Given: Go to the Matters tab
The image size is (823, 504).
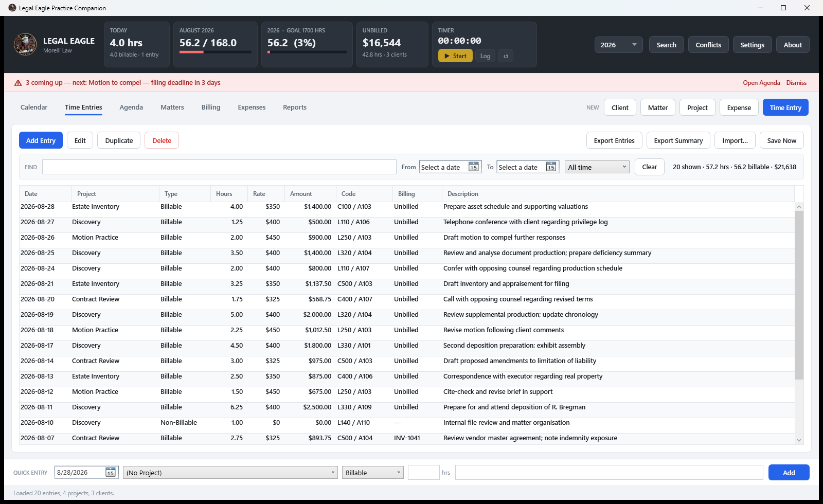Looking at the screenshot, I should [172, 107].
